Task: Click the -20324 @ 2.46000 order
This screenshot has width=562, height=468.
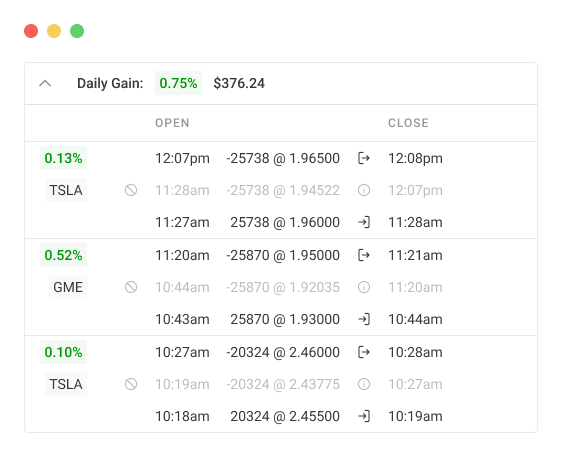Action: click(283, 352)
